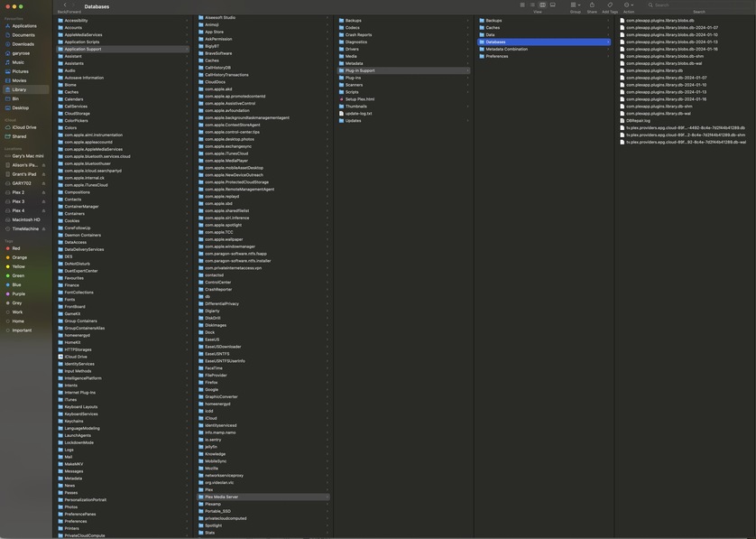
Task: Select the Preferences folder in Plug-in Support column
Action: point(544,57)
